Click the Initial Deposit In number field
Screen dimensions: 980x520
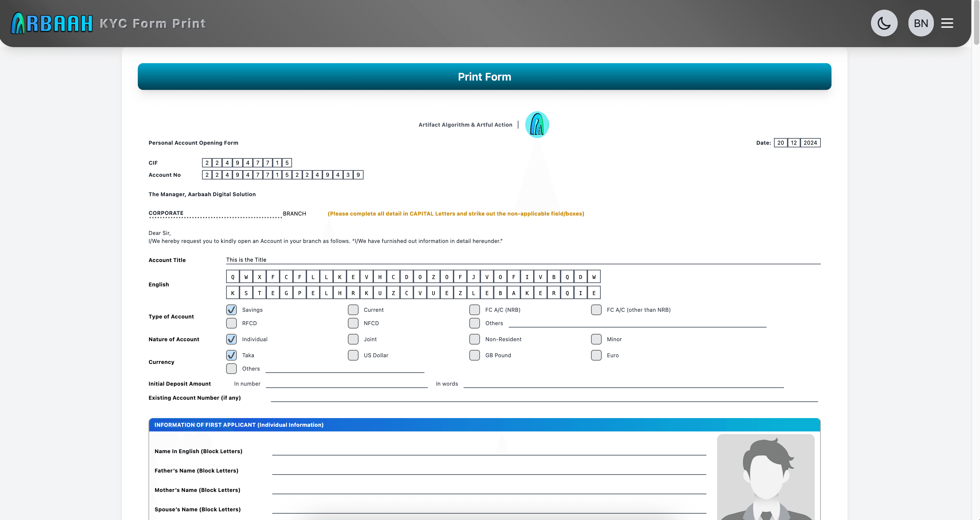347,384
